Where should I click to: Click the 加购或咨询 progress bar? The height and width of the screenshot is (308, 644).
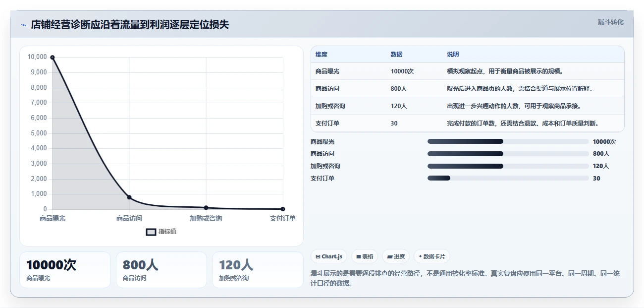(x=508, y=166)
